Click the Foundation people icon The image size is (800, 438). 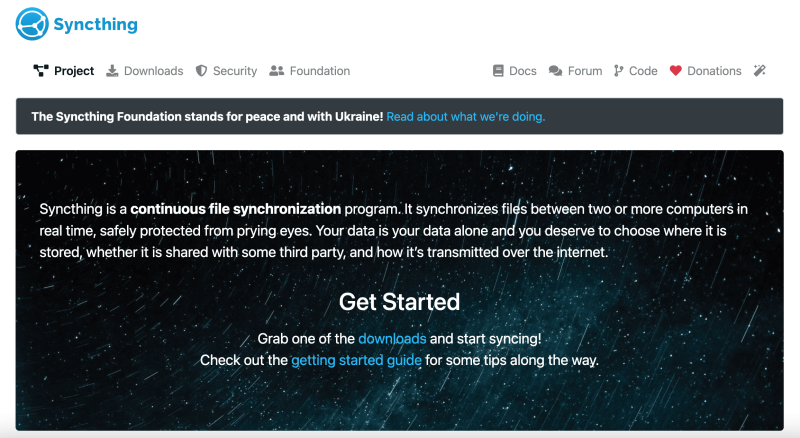(x=277, y=70)
